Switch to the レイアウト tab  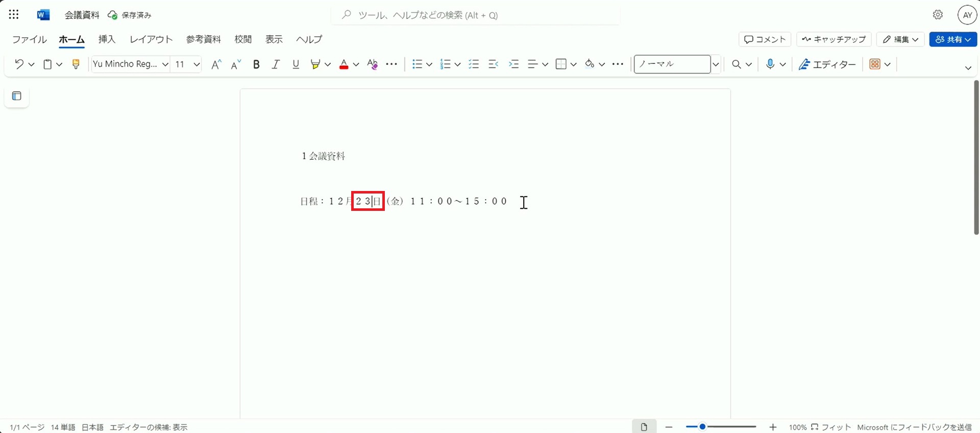(x=151, y=39)
